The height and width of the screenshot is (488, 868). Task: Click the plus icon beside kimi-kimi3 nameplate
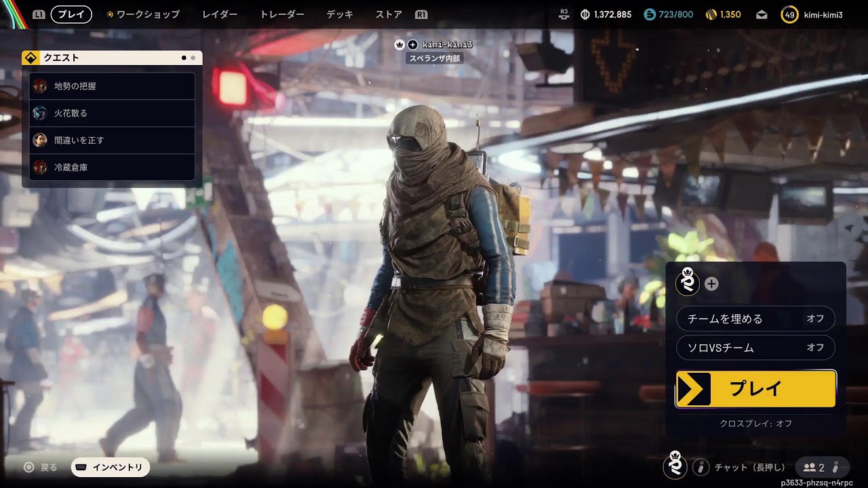[x=412, y=45]
